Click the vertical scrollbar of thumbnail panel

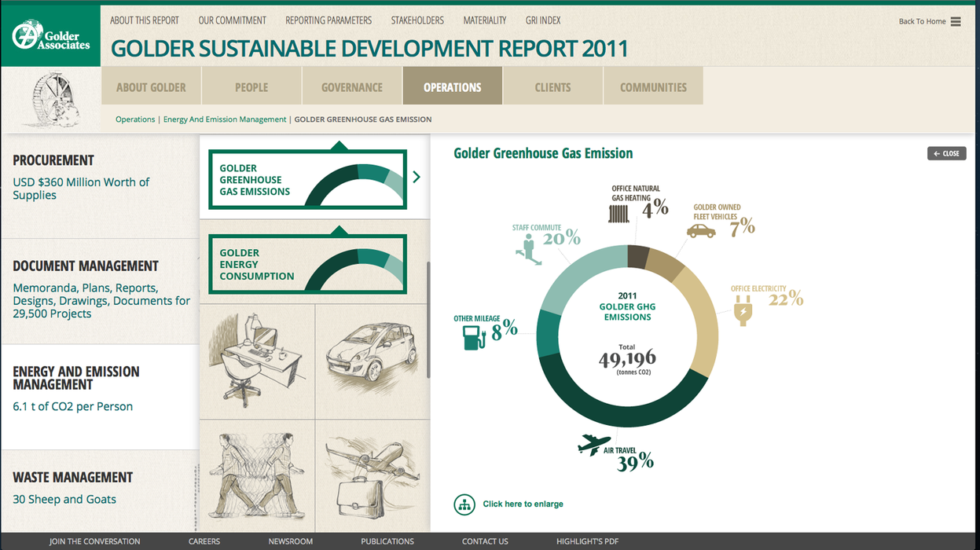pyautogui.click(x=428, y=319)
